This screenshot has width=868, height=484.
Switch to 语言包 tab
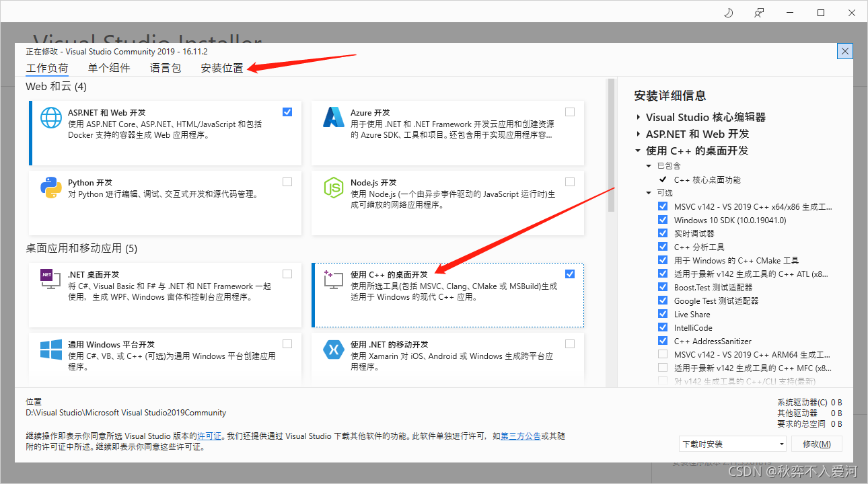coord(166,68)
